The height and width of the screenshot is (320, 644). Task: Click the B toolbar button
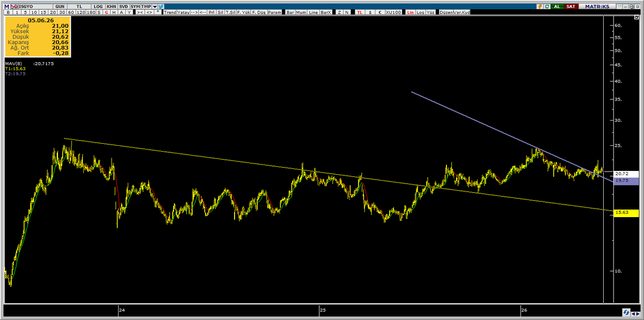pos(8,12)
